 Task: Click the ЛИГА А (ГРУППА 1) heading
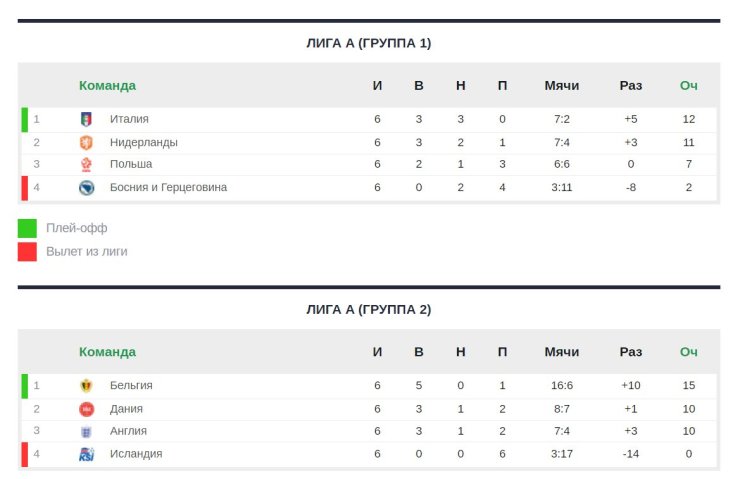click(x=369, y=43)
